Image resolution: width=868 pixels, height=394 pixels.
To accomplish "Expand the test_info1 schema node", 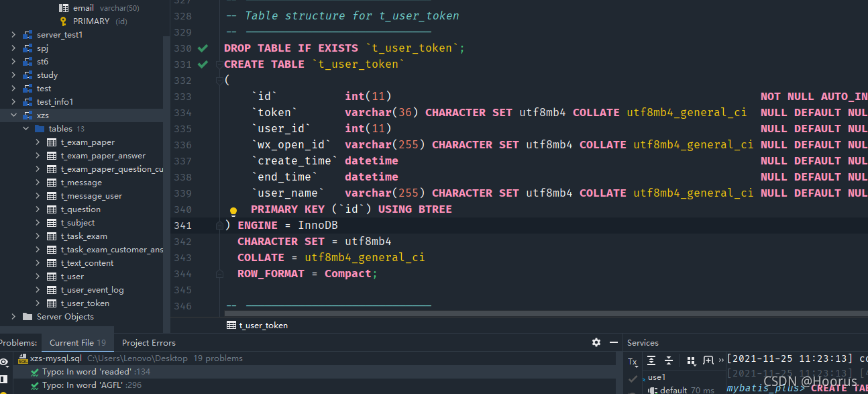I will pyautogui.click(x=13, y=101).
